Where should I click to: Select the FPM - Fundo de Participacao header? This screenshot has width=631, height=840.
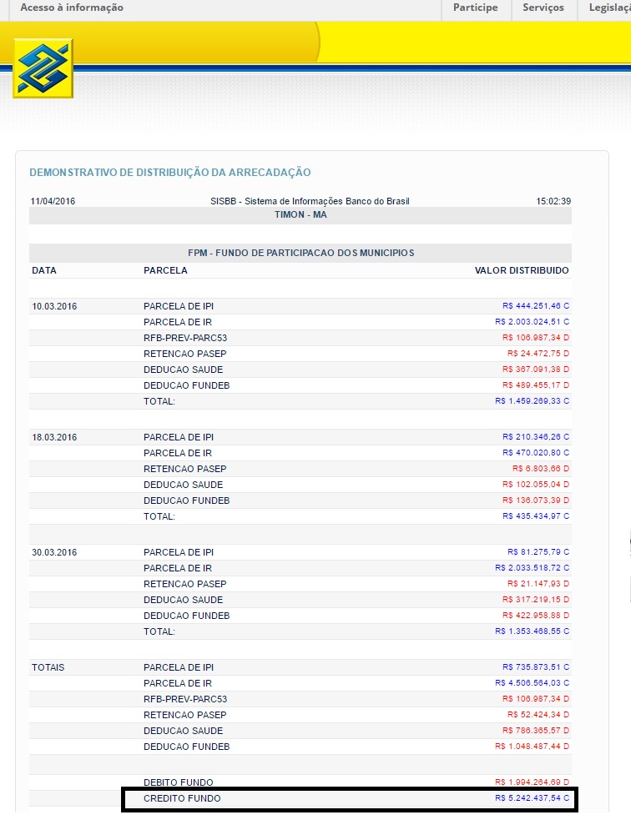(300, 253)
